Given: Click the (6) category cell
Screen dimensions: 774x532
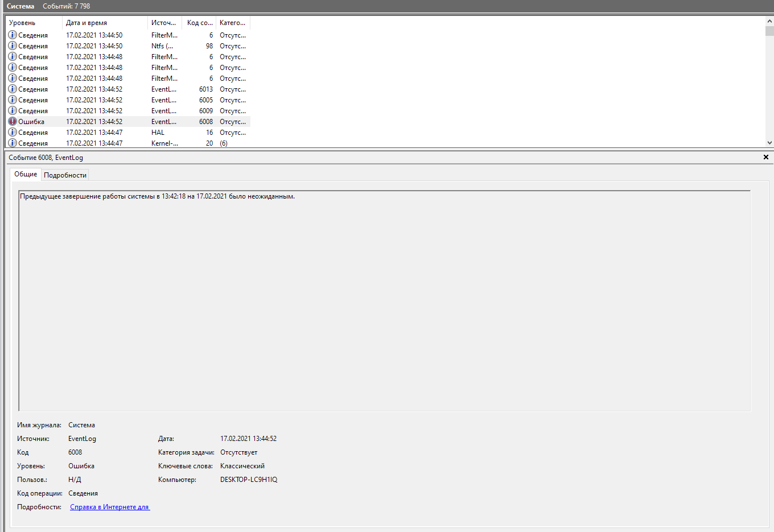Looking at the screenshot, I should tap(224, 143).
